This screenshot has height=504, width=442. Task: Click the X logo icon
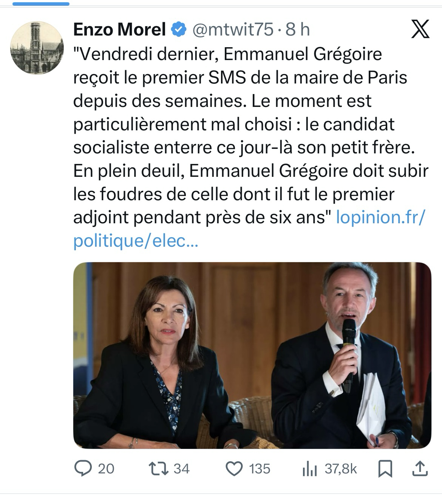pos(420,29)
